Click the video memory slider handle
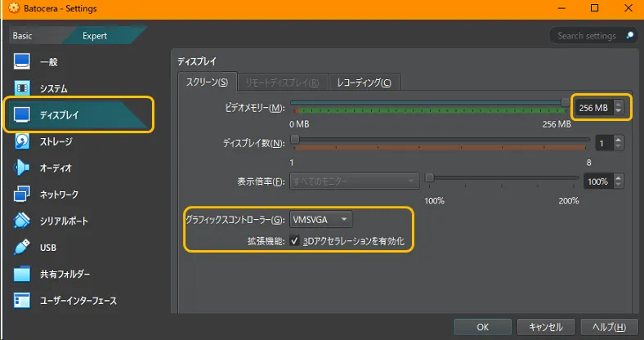This screenshot has width=644, height=340. 565,103
